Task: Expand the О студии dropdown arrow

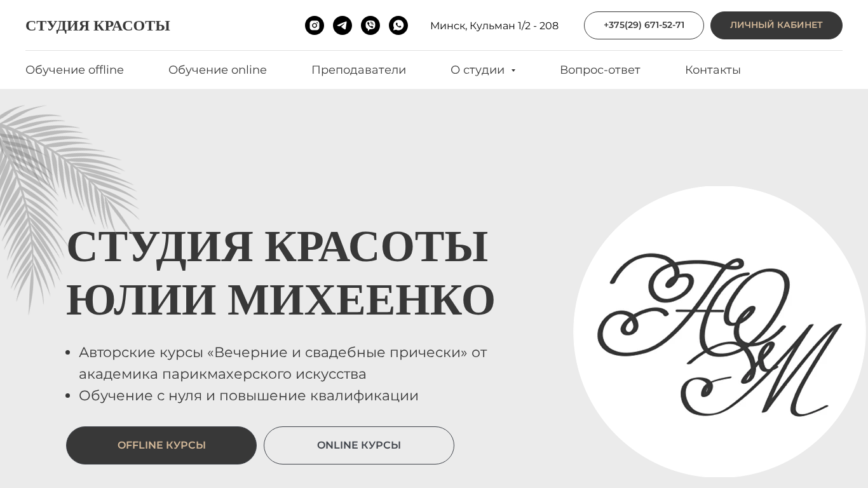Action: click(513, 71)
